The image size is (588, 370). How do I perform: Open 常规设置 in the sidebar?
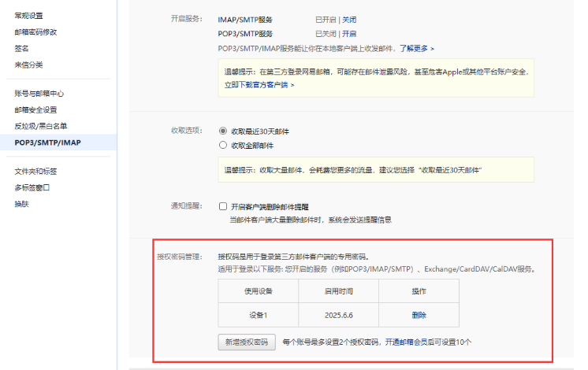[28, 16]
